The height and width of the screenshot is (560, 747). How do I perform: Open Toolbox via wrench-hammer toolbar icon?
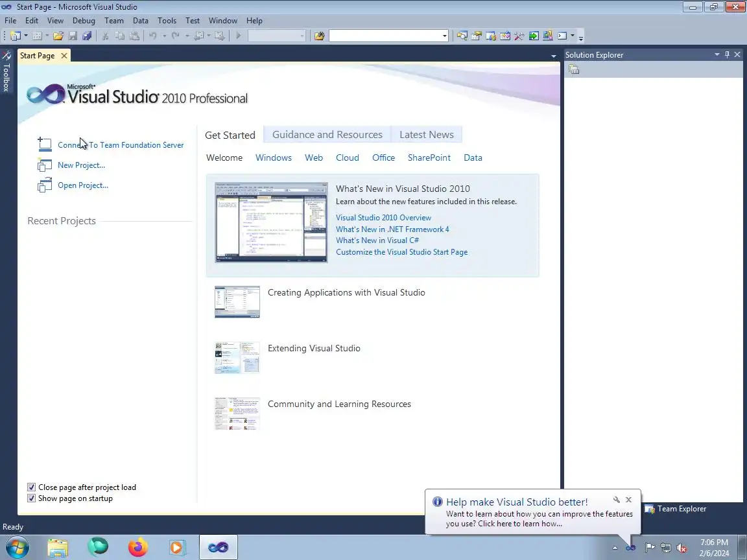pyautogui.click(x=519, y=36)
